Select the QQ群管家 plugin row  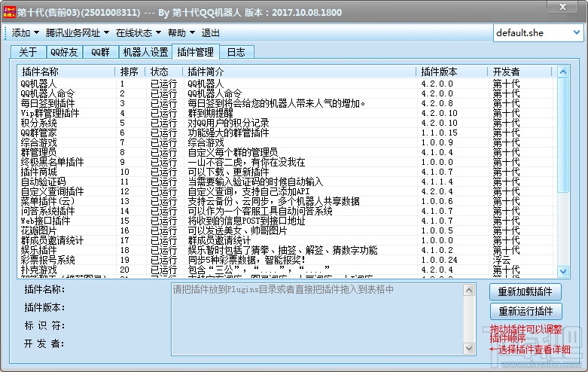click(287, 133)
